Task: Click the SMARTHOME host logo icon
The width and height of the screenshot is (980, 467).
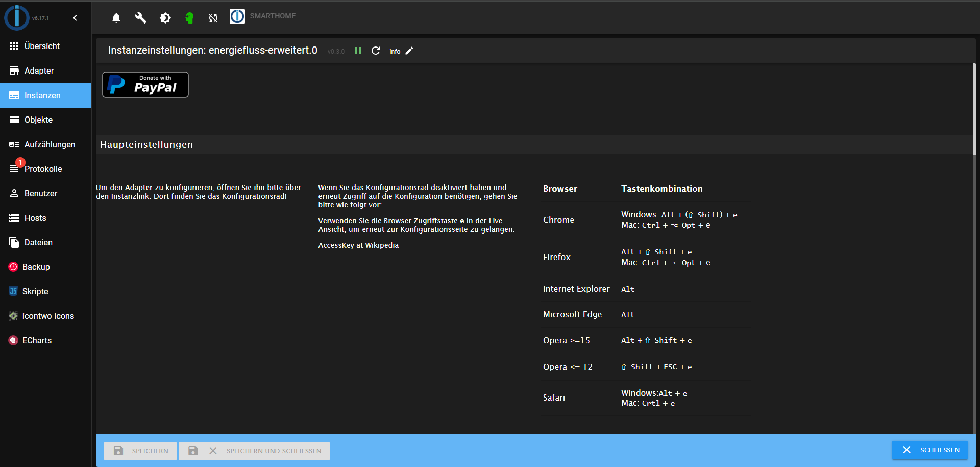Action: click(237, 16)
